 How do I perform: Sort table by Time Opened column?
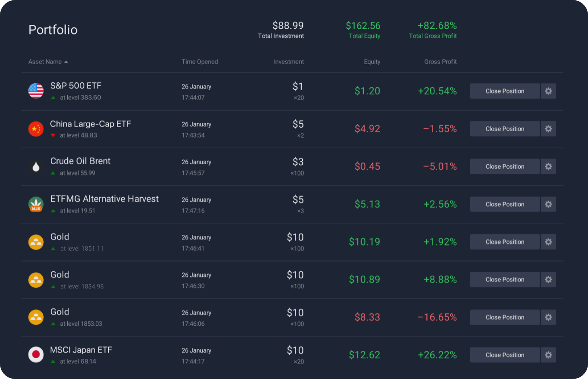coord(200,62)
